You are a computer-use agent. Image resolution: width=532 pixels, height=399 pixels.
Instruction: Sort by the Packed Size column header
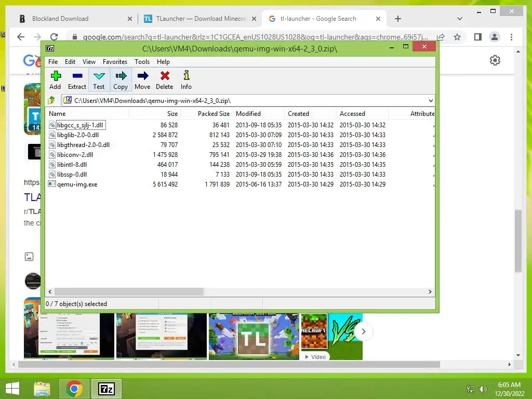click(x=207, y=114)
